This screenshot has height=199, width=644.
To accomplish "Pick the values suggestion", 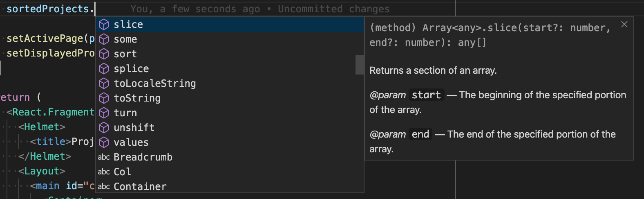I will click(131, 142).
